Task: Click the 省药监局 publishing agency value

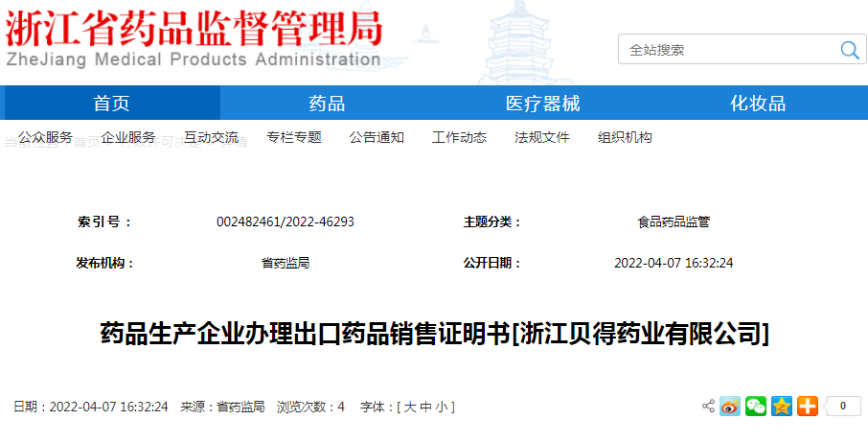Action: (x=286, y=263)
